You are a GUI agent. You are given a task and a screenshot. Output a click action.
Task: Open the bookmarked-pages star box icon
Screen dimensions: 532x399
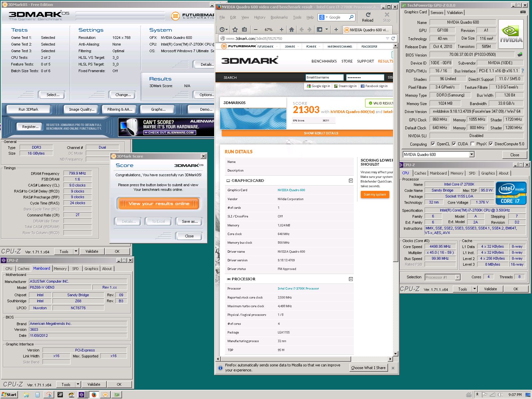pyautogui.click(x=320, y=30)
